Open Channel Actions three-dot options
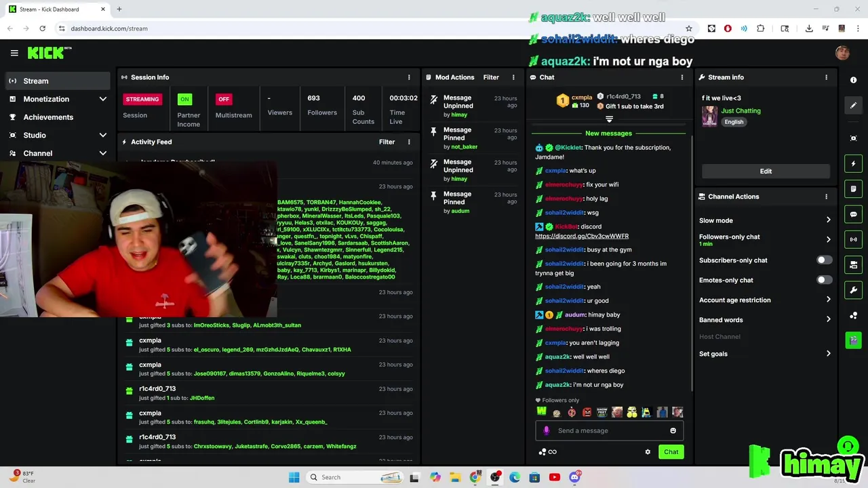The width and height of the screenshot is (868, 488). [x=826, y=197]
